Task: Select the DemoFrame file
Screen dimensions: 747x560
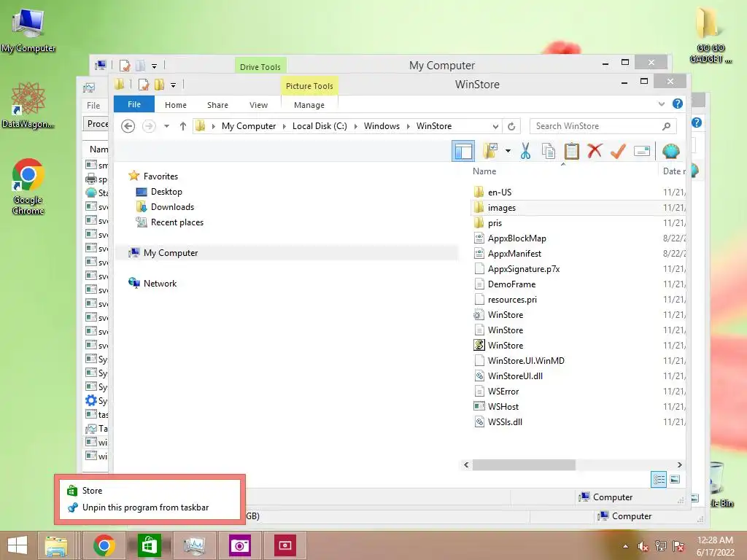Action: (x=511, y=284)
